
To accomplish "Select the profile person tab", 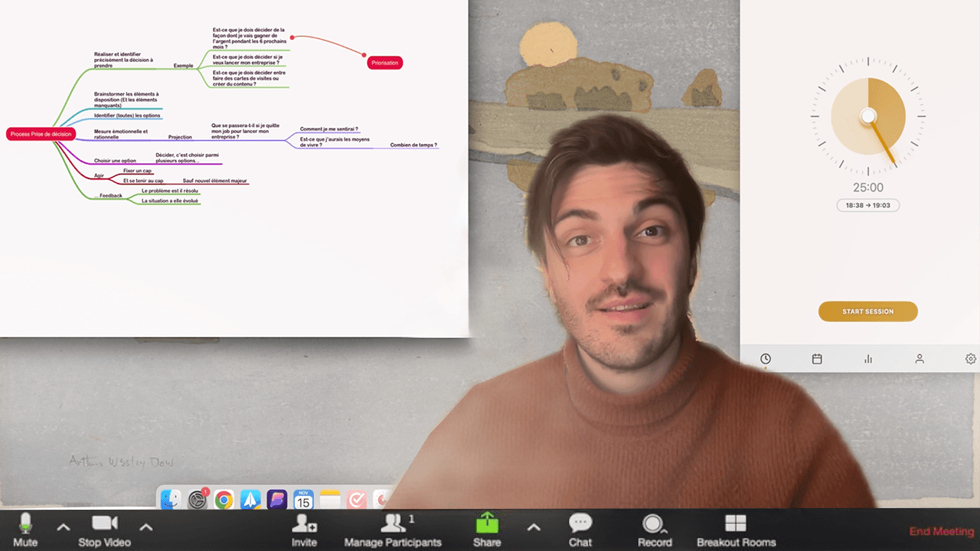I will coord(920,359).
